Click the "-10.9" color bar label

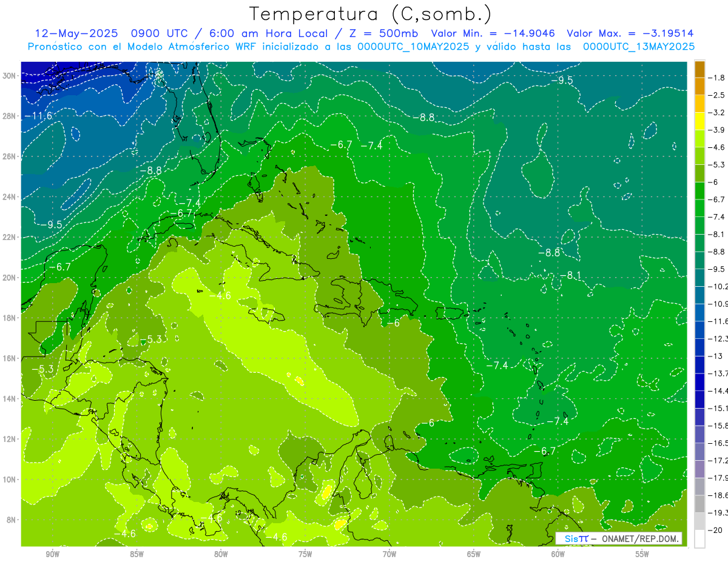[719, 304]
